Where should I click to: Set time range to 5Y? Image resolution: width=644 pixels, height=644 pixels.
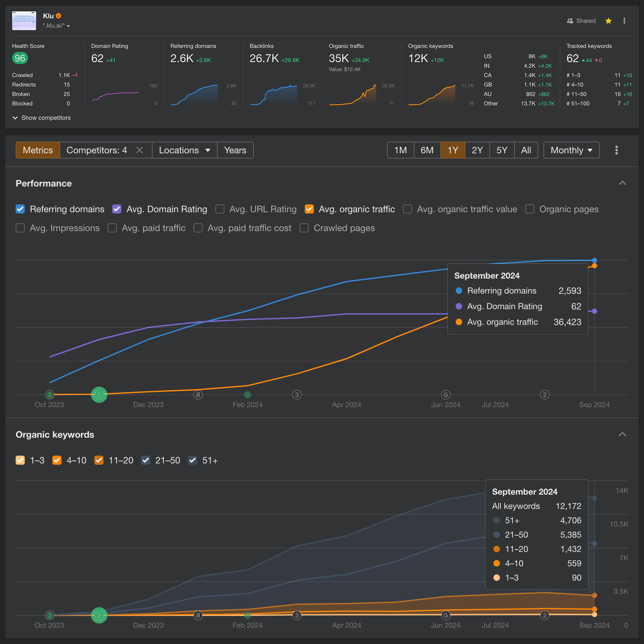502,150
